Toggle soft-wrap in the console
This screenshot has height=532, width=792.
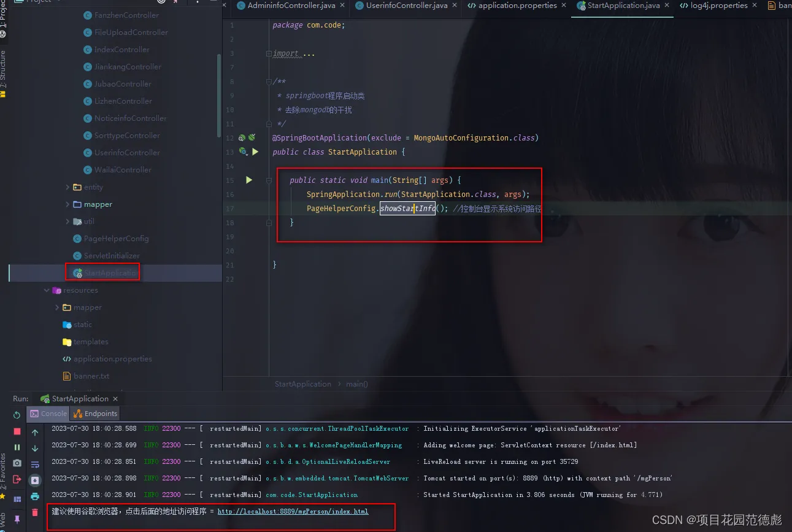click(x=35, y=465)
